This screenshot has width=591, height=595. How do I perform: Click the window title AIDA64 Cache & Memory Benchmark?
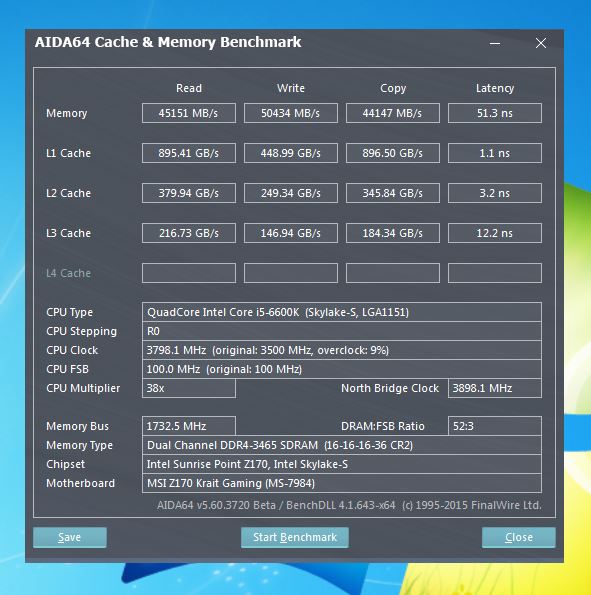[x=168, y=42]
